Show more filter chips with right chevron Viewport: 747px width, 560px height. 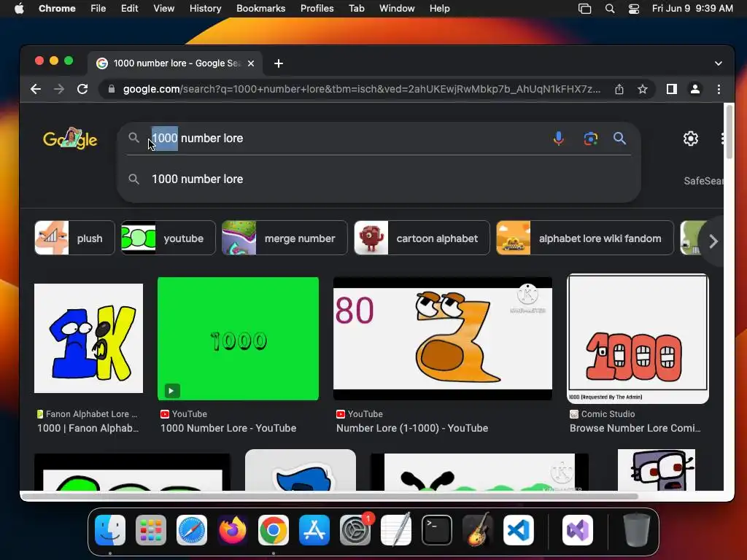(713, 241)
